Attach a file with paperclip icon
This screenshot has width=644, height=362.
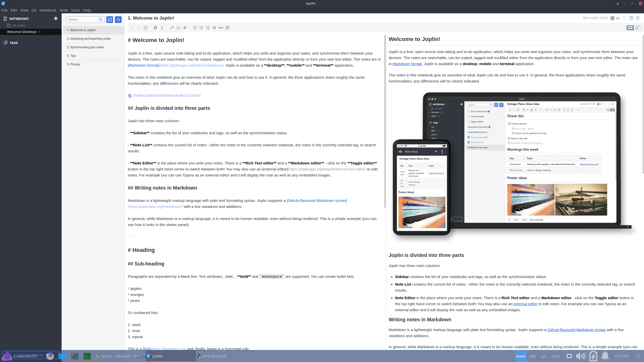[x=185, y=28]
